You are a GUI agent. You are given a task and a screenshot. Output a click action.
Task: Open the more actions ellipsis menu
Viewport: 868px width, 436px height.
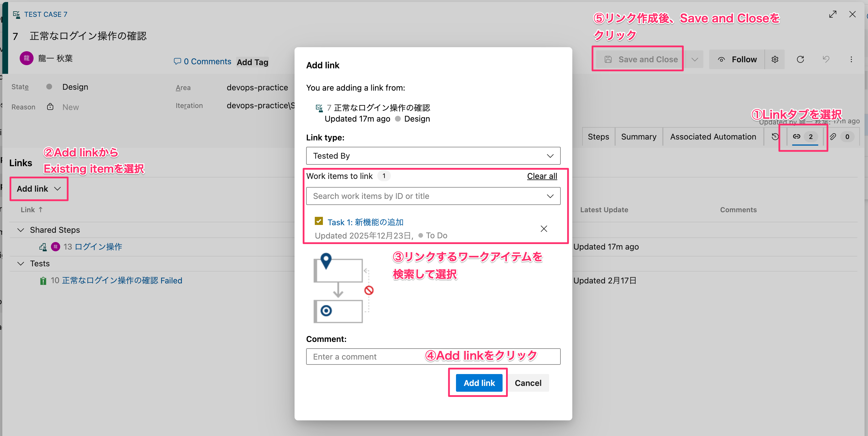click(x=851, y=60)
